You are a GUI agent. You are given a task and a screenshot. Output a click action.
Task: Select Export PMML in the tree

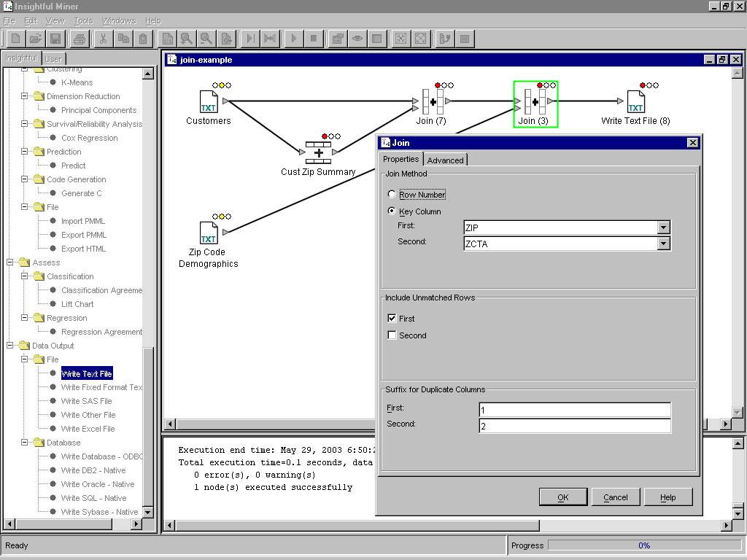(x=84, y=235)
